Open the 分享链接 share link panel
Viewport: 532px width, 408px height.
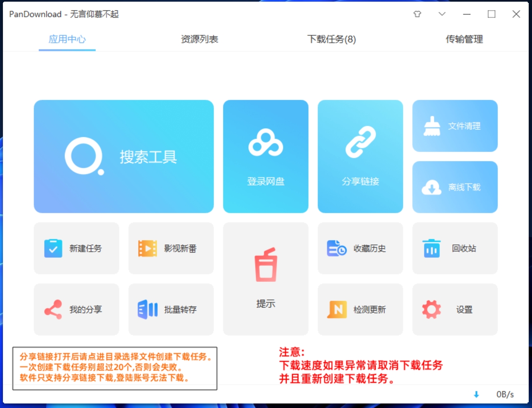click(x=360, y=157)
